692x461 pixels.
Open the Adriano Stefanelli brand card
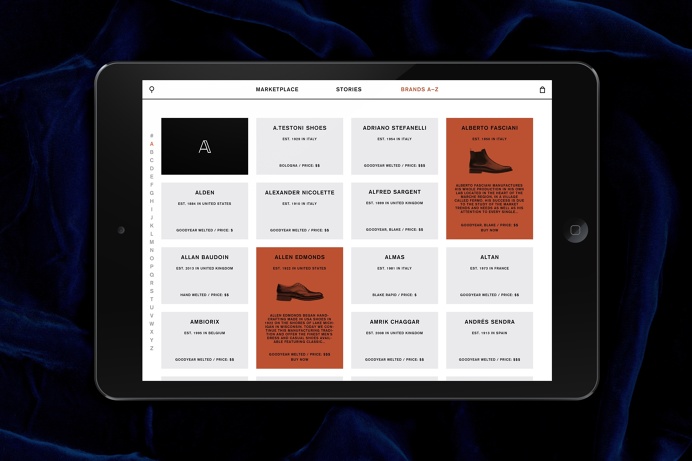click(x=395, y=146)
